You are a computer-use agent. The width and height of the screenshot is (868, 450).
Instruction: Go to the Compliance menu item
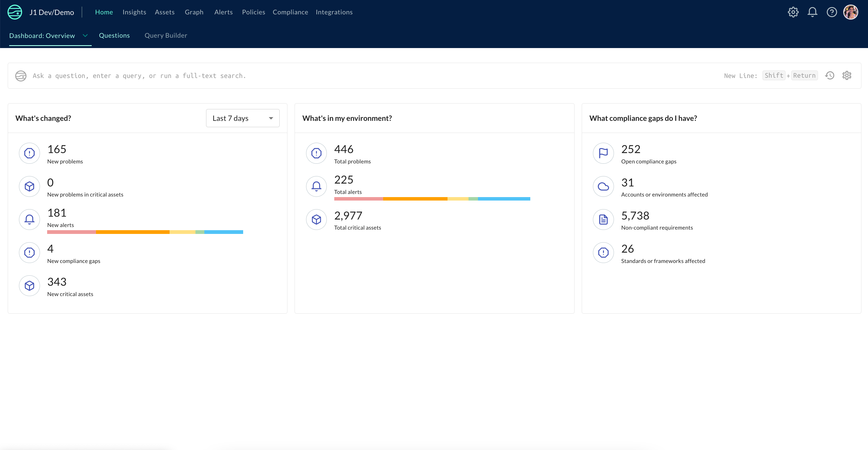click(290, 12)
